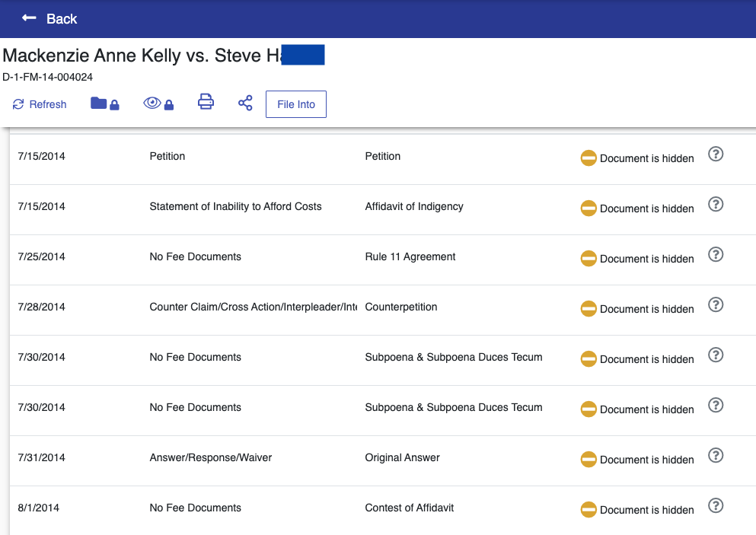Select the 8/1/2014 Contest of Affidavit row
The width and height of the screenshot is (756, 535).
pos(409,508)
